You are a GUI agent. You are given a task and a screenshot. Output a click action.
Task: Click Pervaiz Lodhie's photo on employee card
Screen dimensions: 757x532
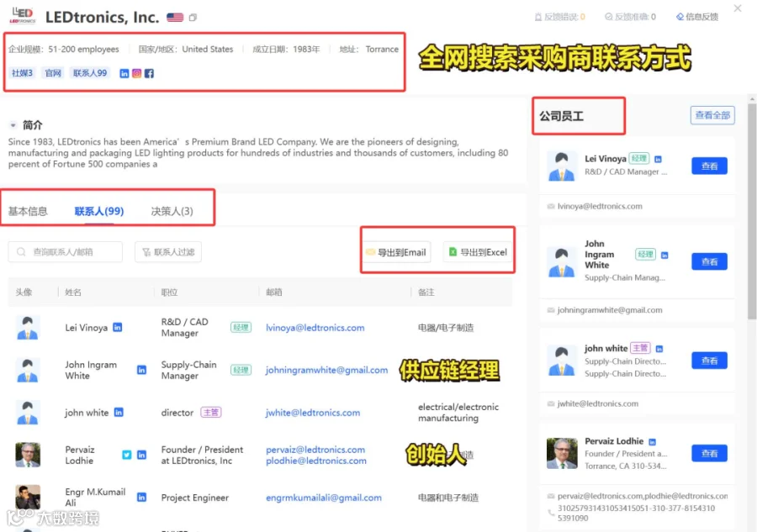click(562, 453)
